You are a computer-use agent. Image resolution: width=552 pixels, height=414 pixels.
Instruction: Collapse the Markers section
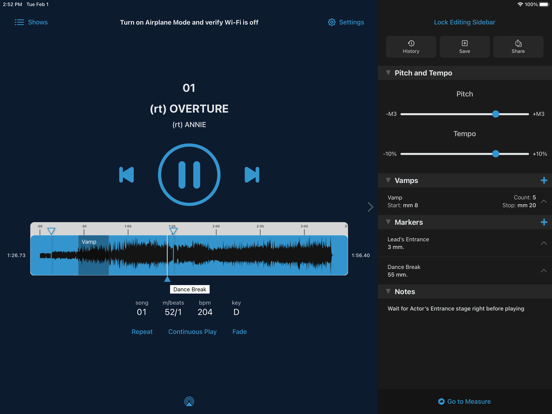pyautogui.click(x=388, y=222)
